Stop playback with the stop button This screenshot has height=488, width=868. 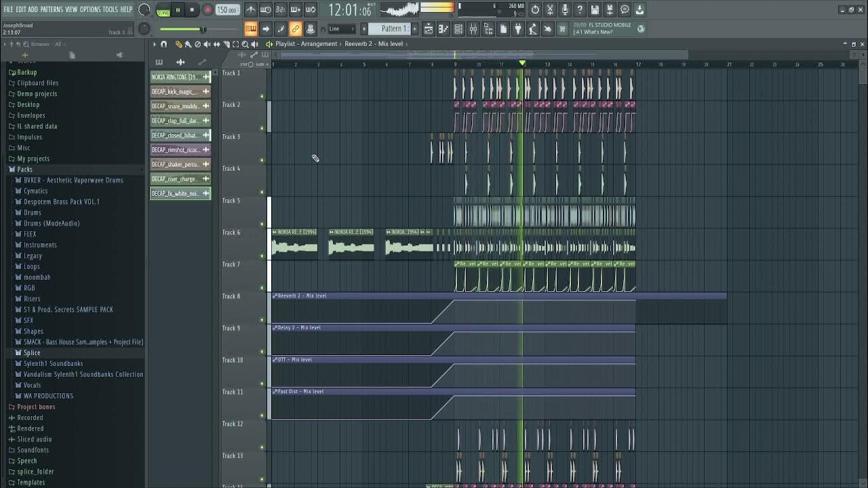click(x=192, y=10)
